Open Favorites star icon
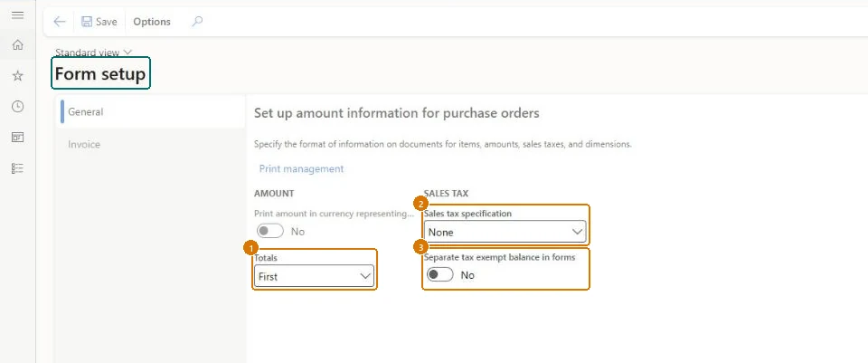The height and width of the screenshot is (363, 868). pos(18,76)
